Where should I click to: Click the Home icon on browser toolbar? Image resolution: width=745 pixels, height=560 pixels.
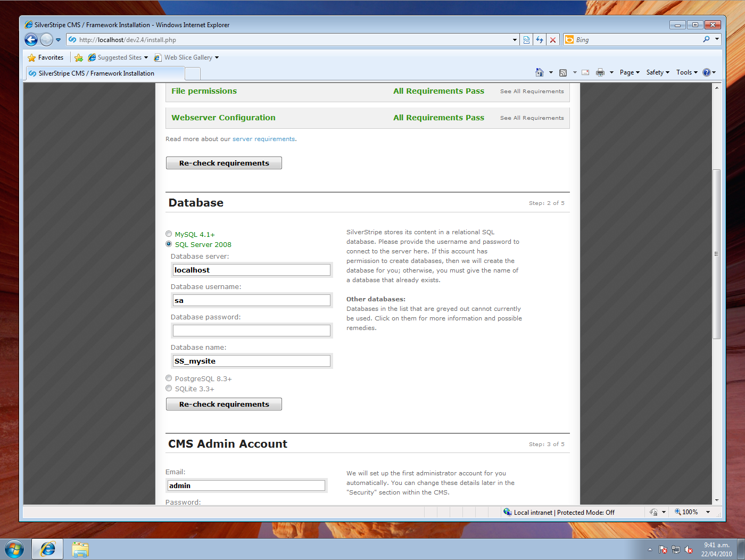pyautogui.click(x=540, y=72)
